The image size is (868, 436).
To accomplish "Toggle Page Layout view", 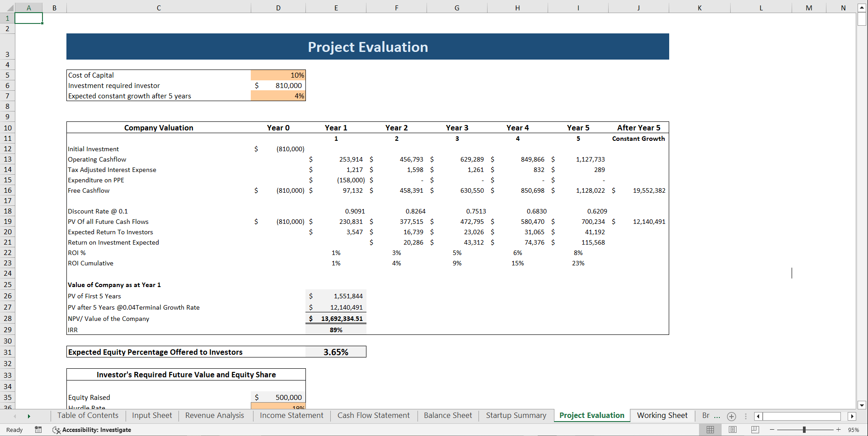I will tap(733, 430).
